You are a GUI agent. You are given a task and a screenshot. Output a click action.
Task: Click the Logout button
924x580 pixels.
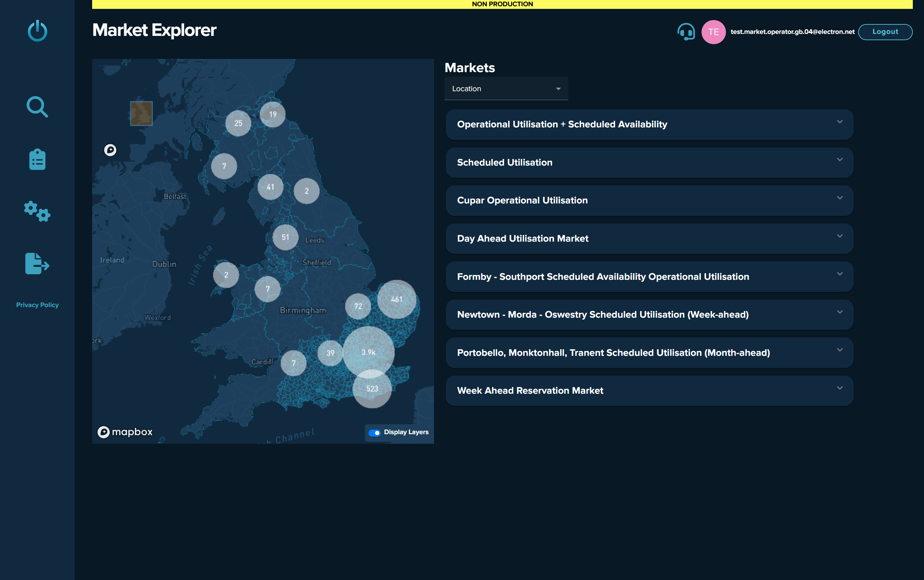tap(885, 32)
